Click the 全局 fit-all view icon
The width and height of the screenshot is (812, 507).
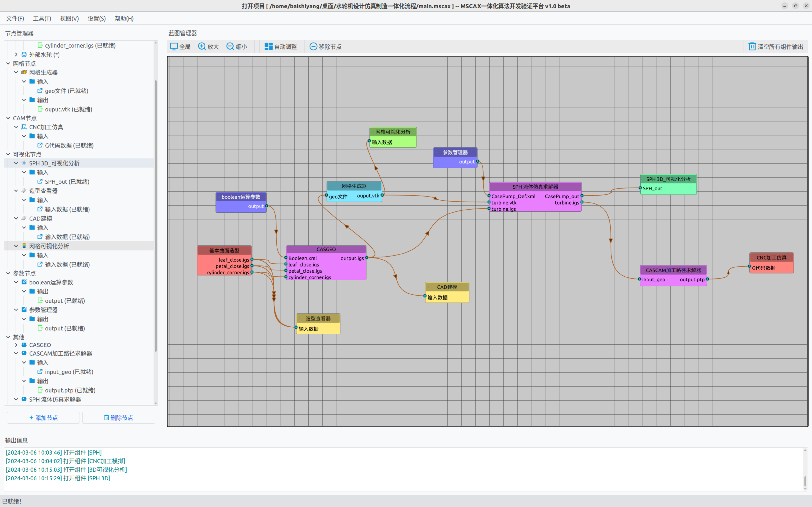[x=174, y=47]
